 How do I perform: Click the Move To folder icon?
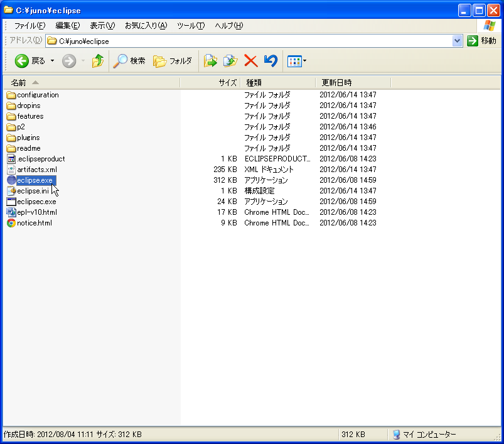pyautogui.click(x=210, y=61)
